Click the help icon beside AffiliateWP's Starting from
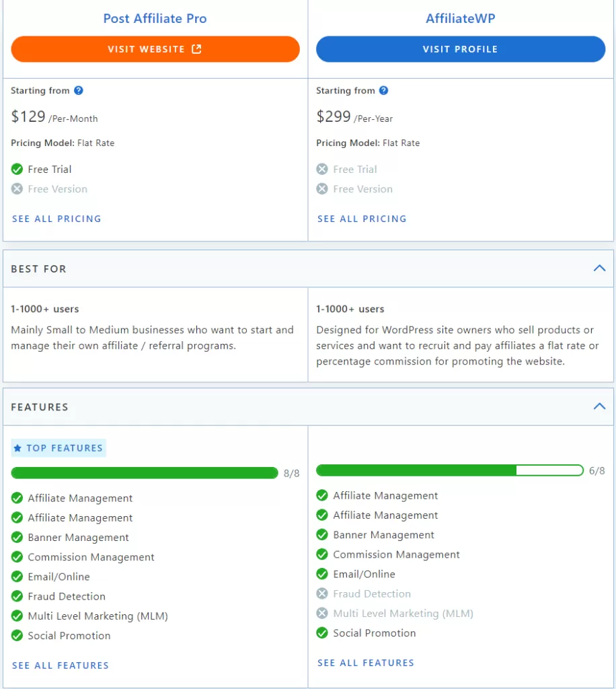This screenshot has height=689, width=616. click(x=383, y=90)
